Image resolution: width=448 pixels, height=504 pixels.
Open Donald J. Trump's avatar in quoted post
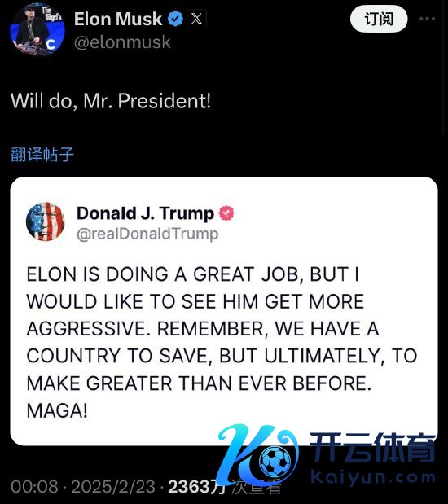[x=45, y=221]
